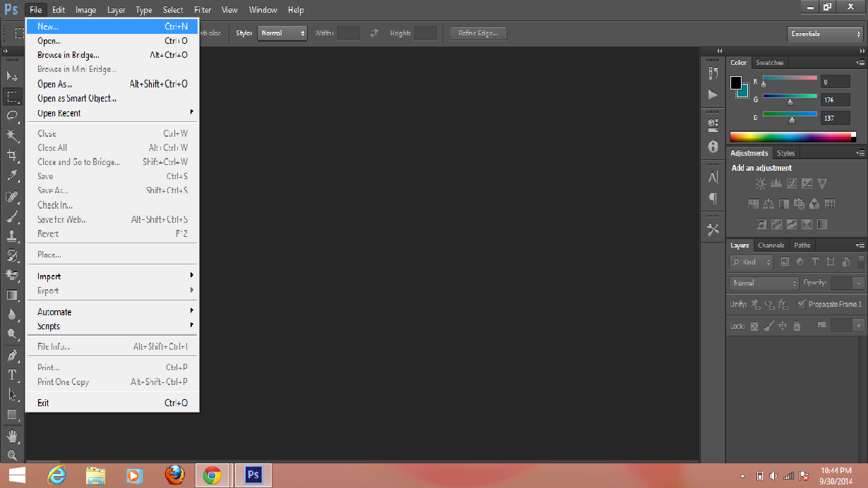Select the Hand tool
This screenshot has width=868, height=488.
12,437
